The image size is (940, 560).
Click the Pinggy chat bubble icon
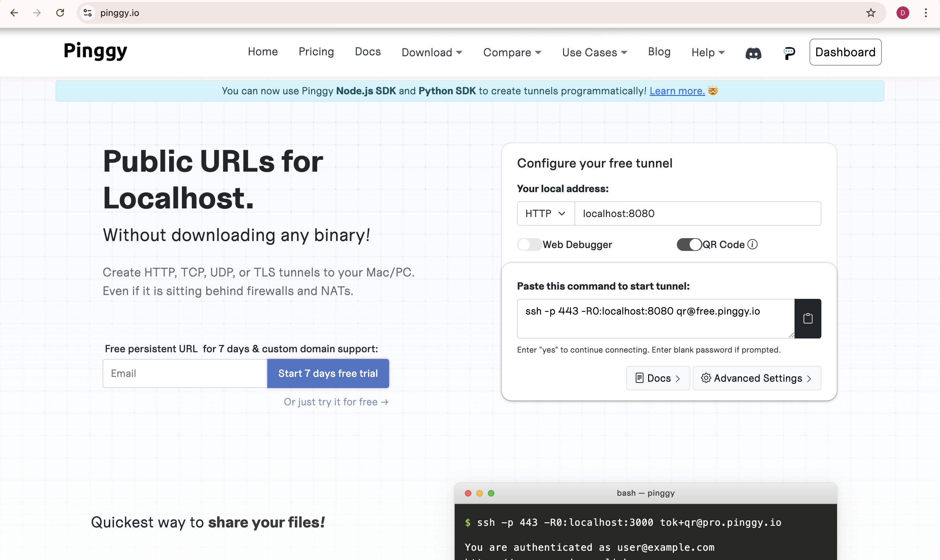(789, 53)
